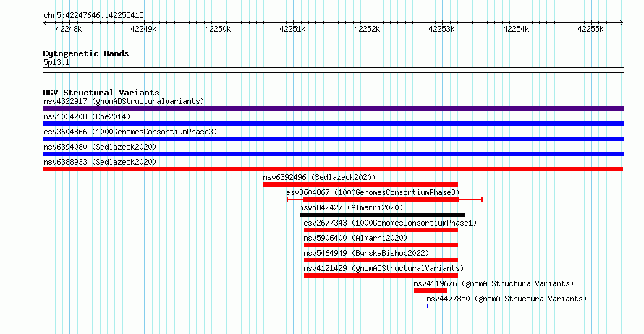Click the 42253k ruler position
Image resolution: width=644 pixels, height=334 pixels.
(441, 29)
